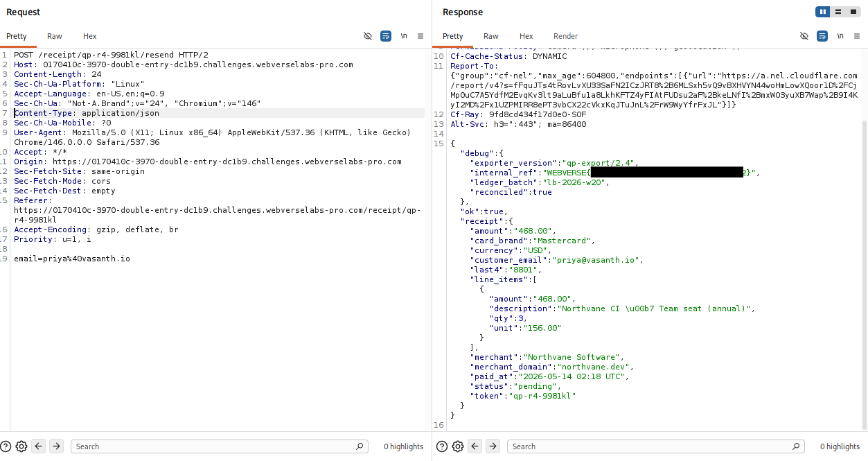Click the "paid_at" timestamp line
This screenshot has height=461, width=868.
549,376
